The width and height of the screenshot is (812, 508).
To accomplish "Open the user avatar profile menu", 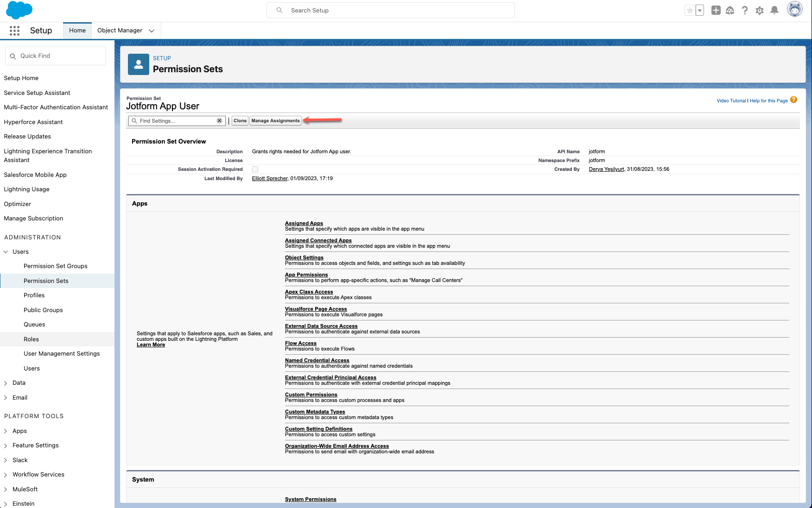I will tap(794, 9).
